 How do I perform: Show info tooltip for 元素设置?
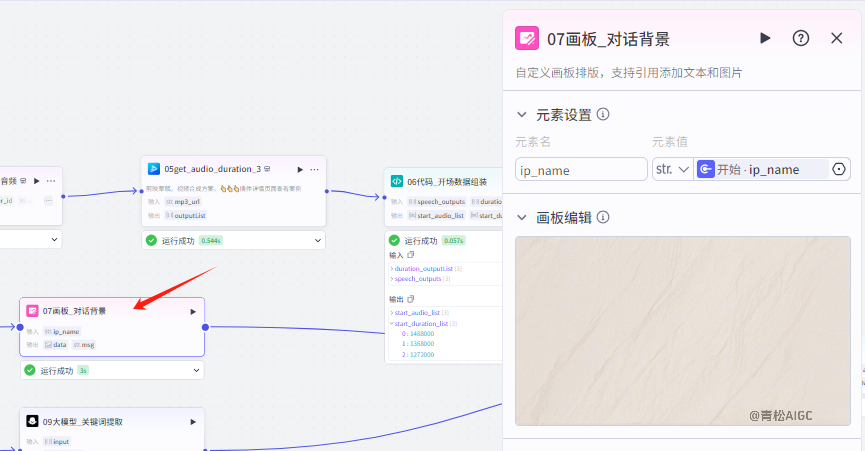603,114
